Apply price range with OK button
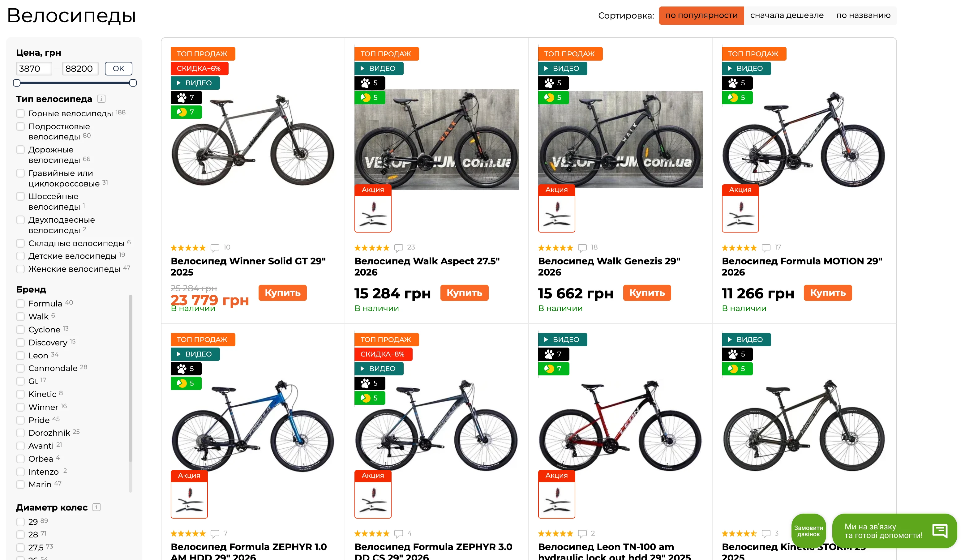Screen dimensions: 965x560 point(118,69)
